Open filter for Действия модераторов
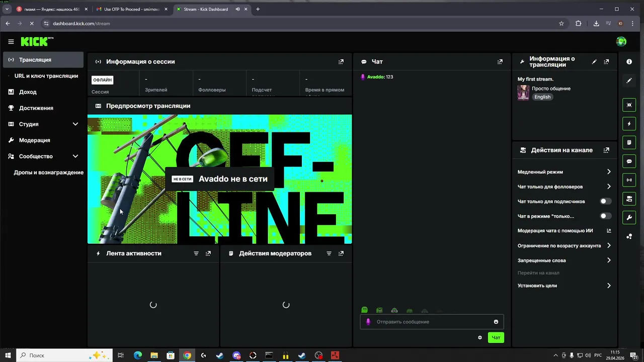The width and height of the screenshot is (644, 362). (x=329, y=253)
